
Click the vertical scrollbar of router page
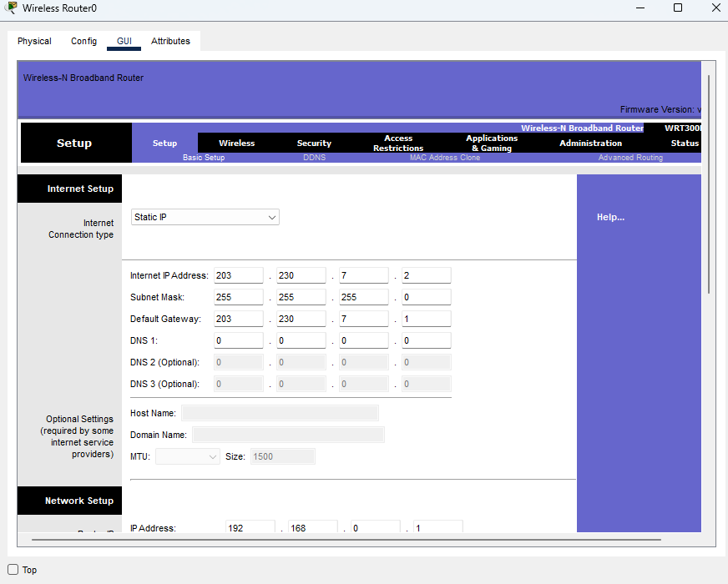pyautogui.click(x=709, y=184)
